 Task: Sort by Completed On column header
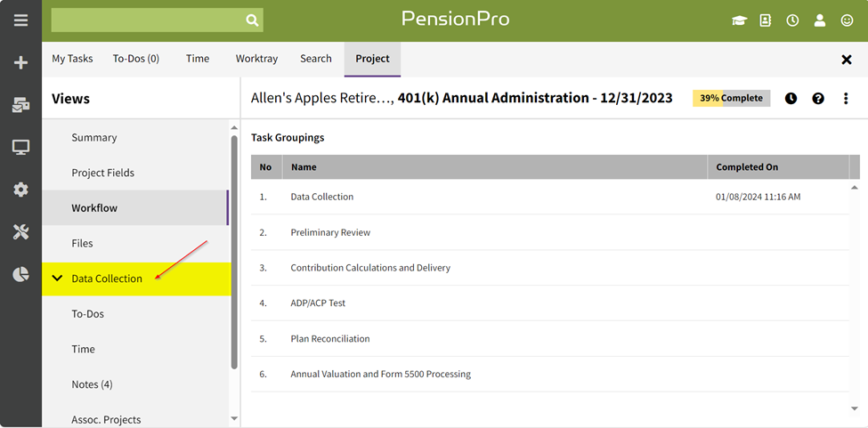(x=778, y=167)
